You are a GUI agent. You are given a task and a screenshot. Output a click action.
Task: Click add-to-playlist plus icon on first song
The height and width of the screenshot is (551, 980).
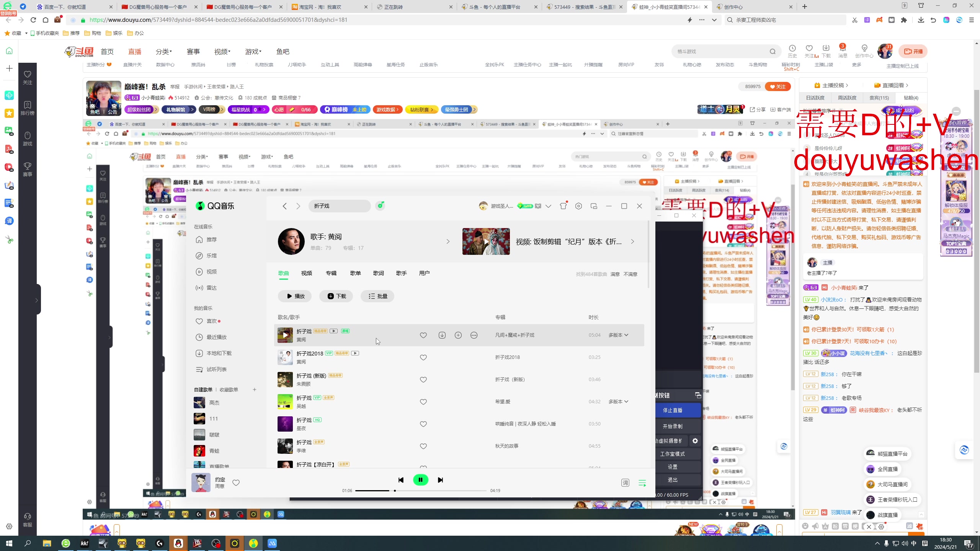pos(458,335)
